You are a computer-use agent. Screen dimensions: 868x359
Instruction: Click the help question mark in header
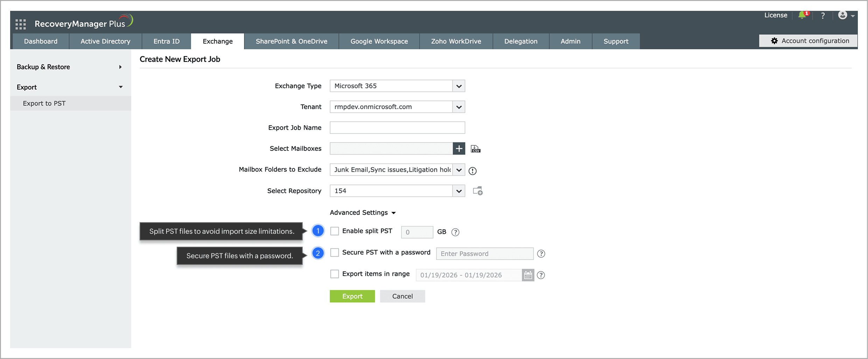[x=823, y=16]
